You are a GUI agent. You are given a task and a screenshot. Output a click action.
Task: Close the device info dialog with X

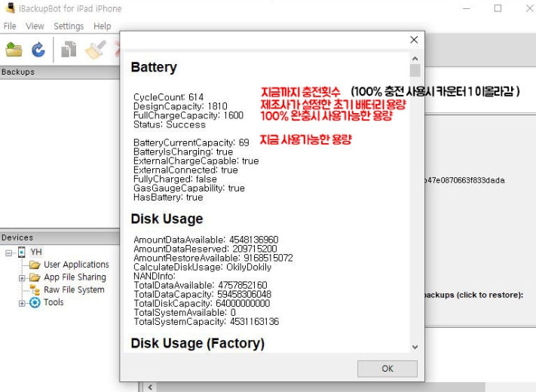[414, 40]
